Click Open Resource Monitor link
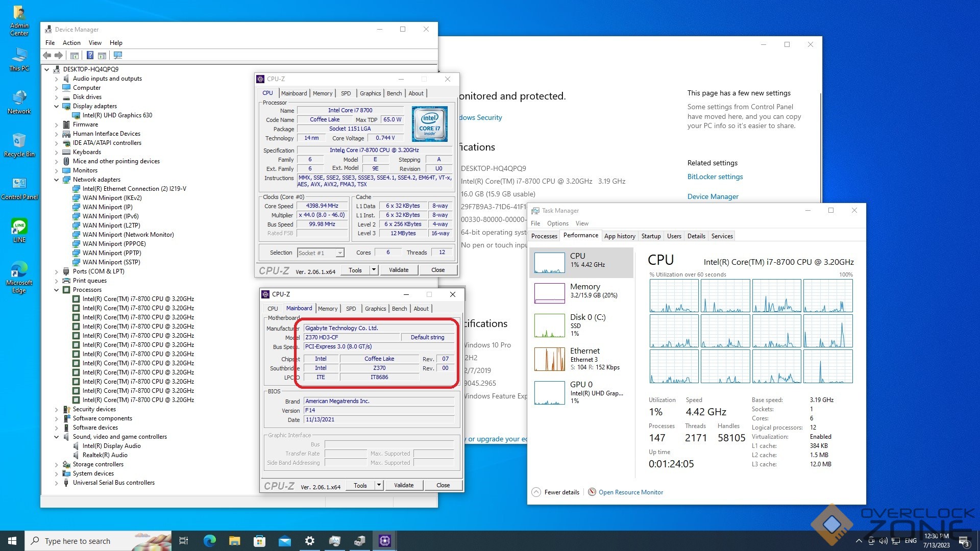 [x=631, y=492]
